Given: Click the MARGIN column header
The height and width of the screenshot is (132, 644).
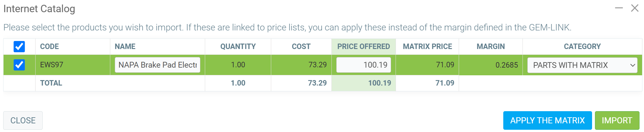Looking at the screenshot, I should 490,47.
